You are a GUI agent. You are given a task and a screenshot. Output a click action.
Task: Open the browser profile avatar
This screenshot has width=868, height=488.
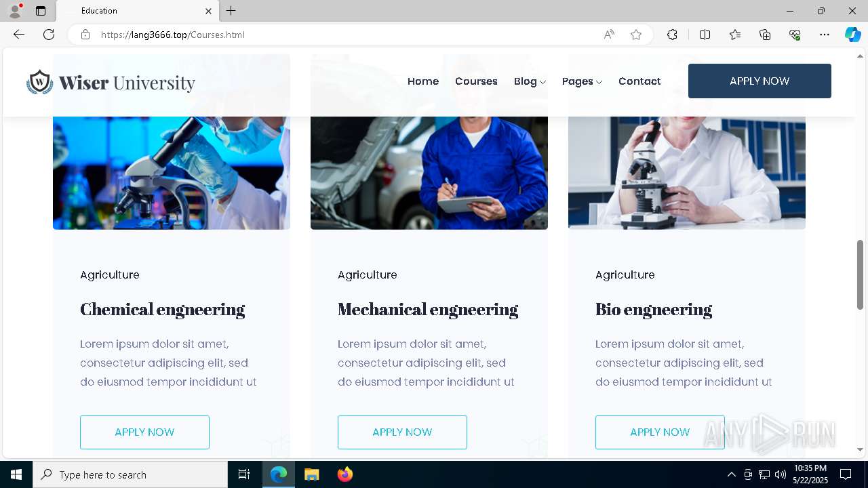point(14,10)
